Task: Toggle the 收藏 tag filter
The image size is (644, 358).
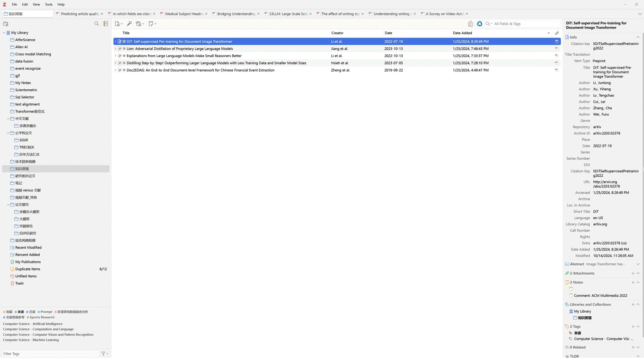Action: (8, 312)
